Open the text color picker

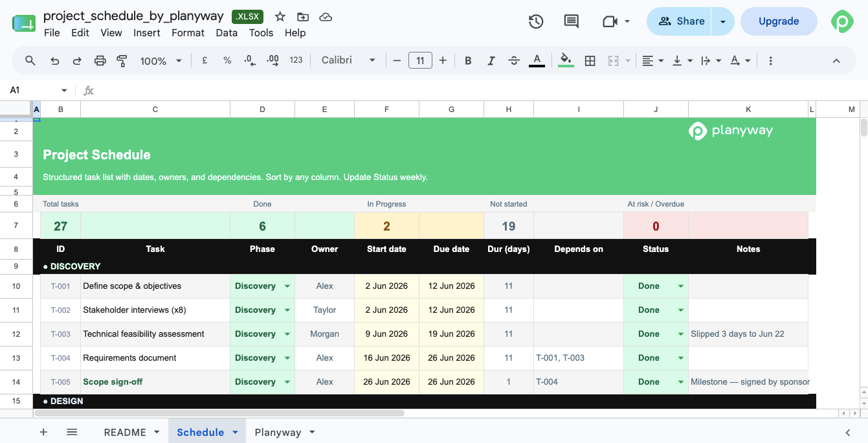point(537,60)
